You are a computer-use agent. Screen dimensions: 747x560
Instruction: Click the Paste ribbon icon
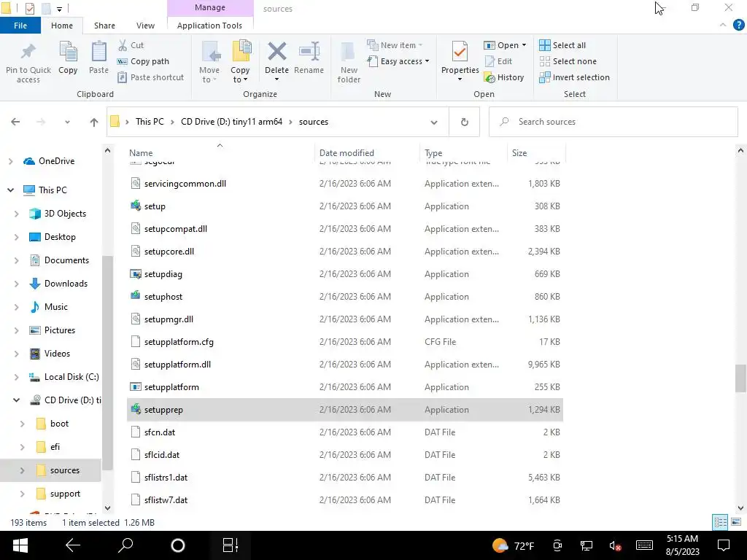pos(98,52)
